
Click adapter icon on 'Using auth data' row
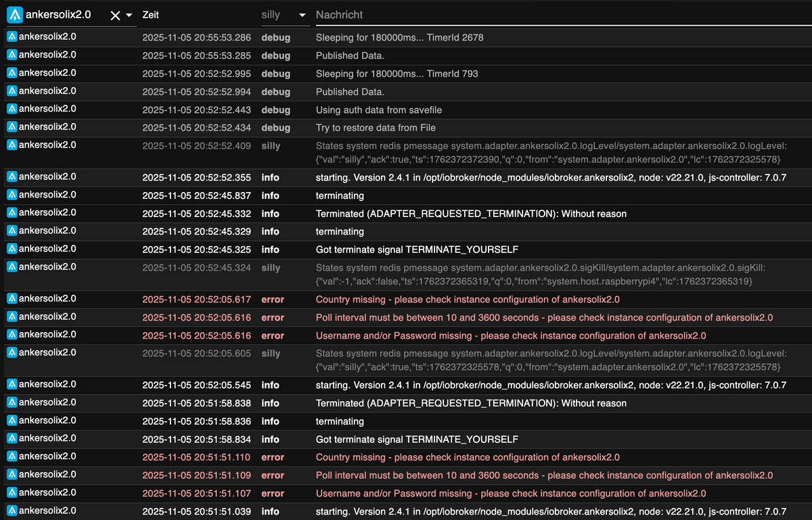pos(12,109)
